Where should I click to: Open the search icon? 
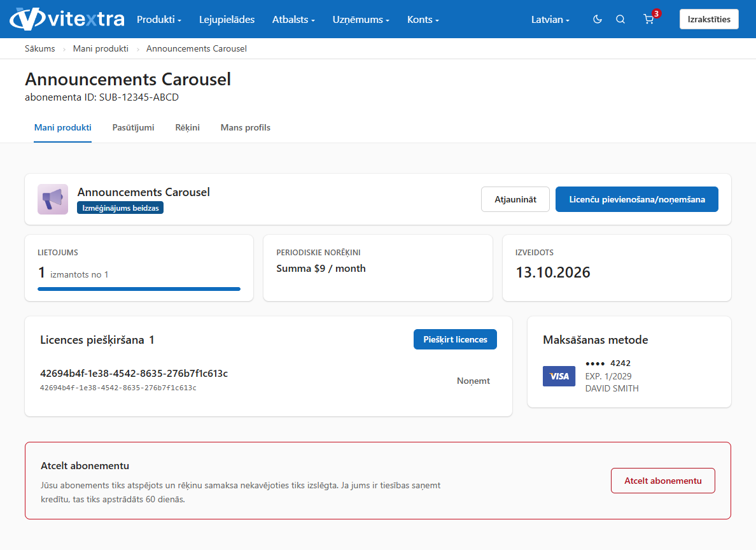click(x=620, y=19)
